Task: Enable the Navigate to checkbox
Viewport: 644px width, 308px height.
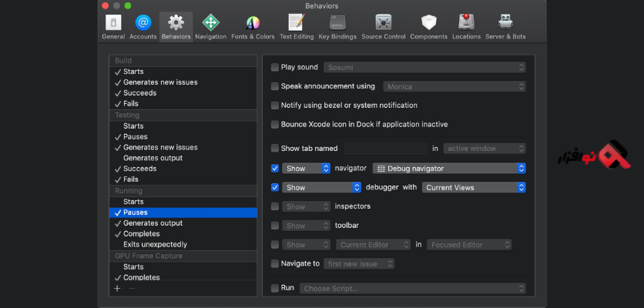Action: [275, 263]
